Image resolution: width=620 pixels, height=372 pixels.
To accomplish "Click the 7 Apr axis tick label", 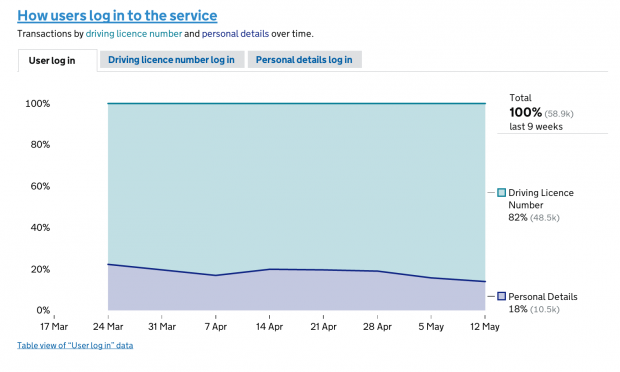I will pos(215,327).
